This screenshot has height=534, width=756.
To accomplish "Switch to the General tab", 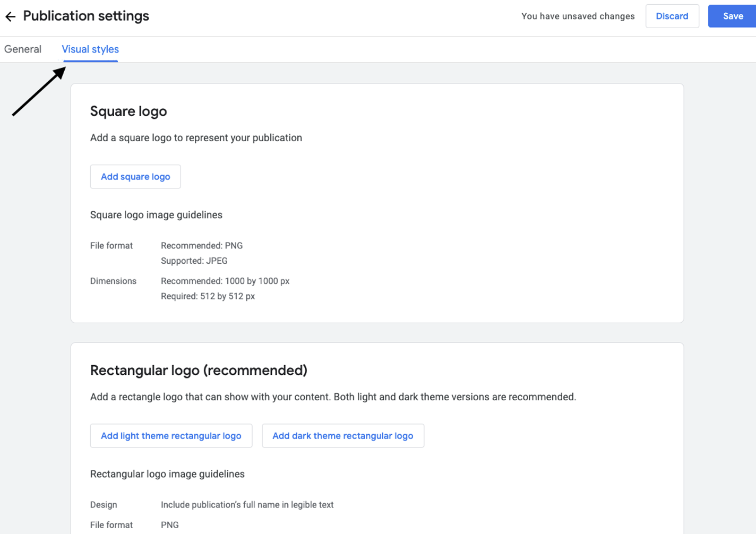I will tap(23, 49).
